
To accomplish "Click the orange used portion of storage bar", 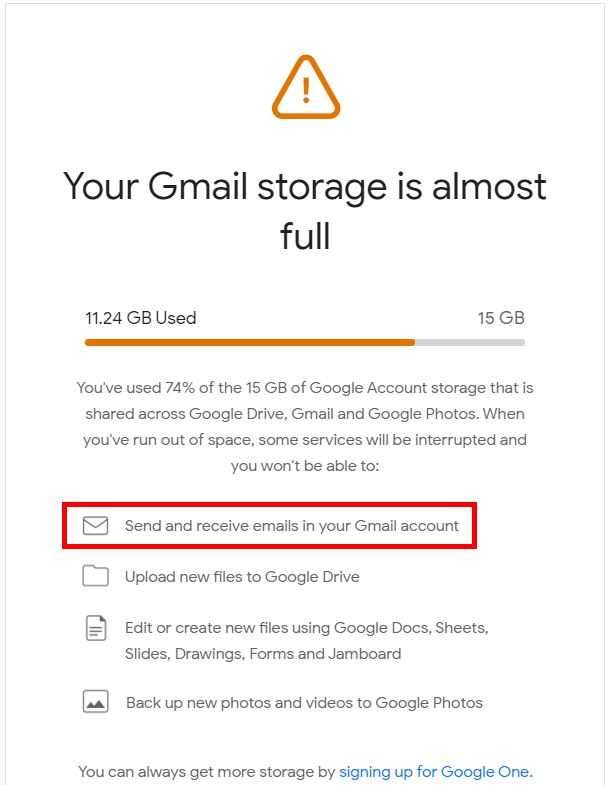I will 250,342.
